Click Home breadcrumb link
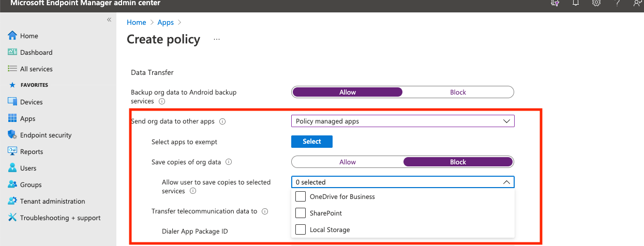The width and height of the screenshot is (644, 246). (137, 22)
